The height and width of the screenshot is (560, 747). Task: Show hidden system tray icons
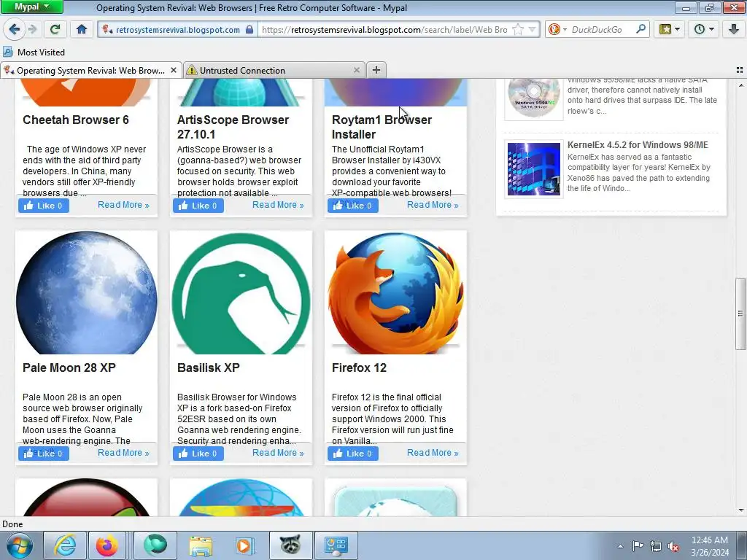pos(620,546)
